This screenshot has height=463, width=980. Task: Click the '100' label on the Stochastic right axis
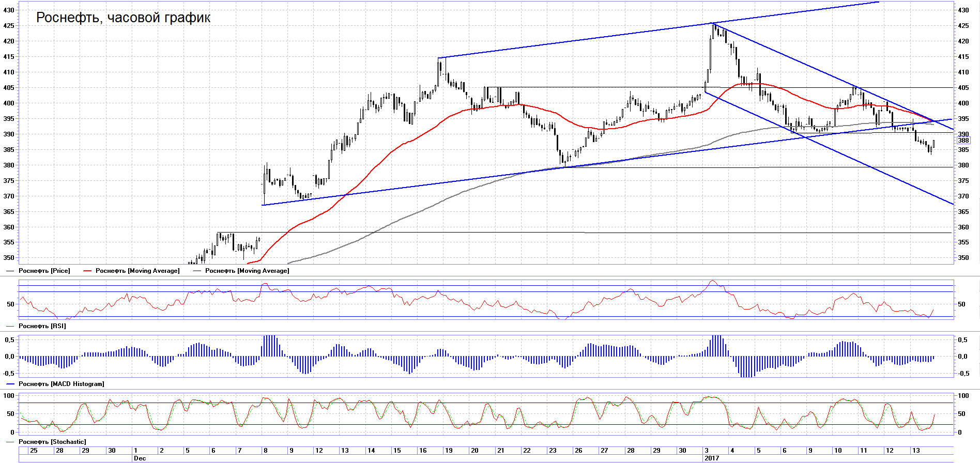[963, 396]
